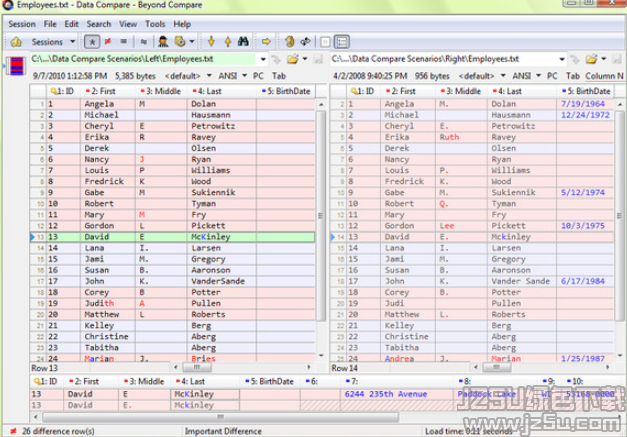Open the Sessions dropdown
The image size is (627, 437).
click(53, 42)
